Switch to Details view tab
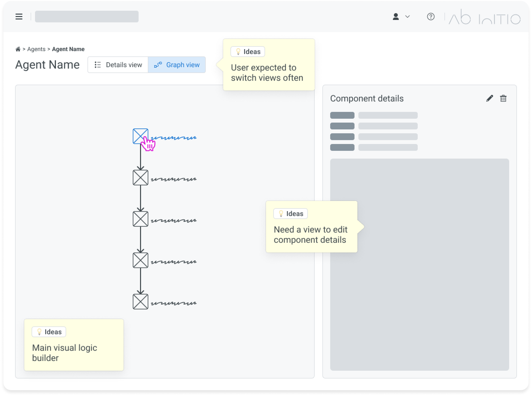The height and width of the screenshot is (396, 532). tap(118, 65)
